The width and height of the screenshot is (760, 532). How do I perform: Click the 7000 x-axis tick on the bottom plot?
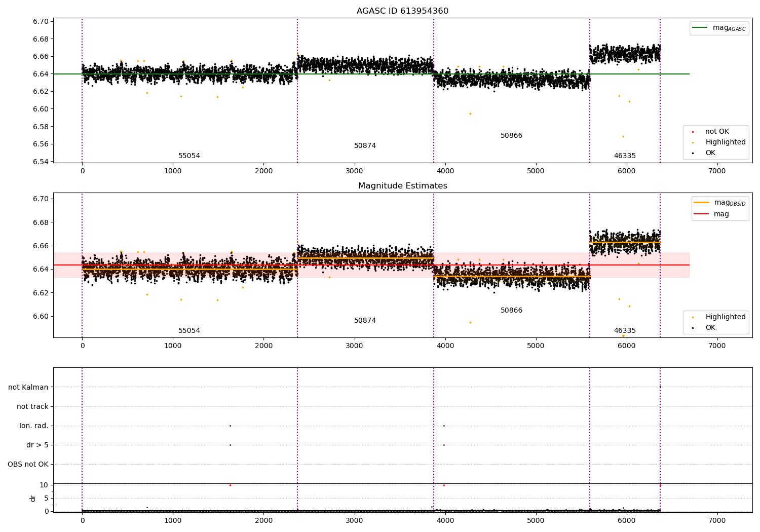click(717, 520)
